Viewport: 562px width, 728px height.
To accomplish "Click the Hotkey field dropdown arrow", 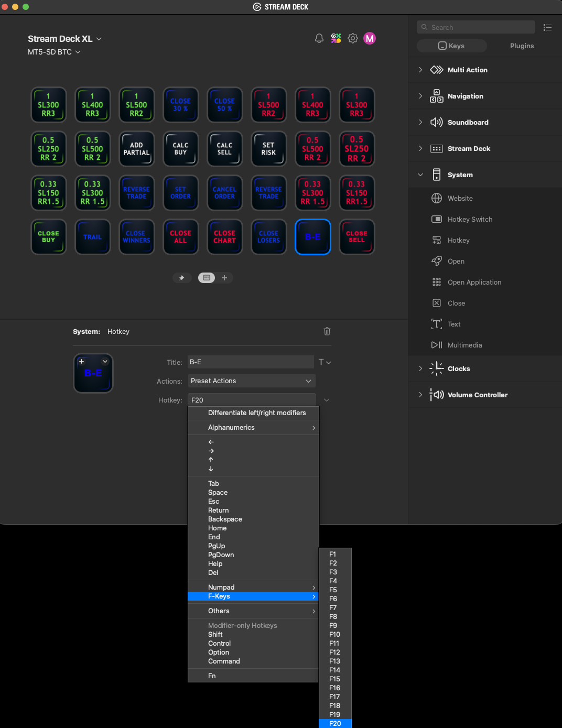I will [x=327, y=400].
